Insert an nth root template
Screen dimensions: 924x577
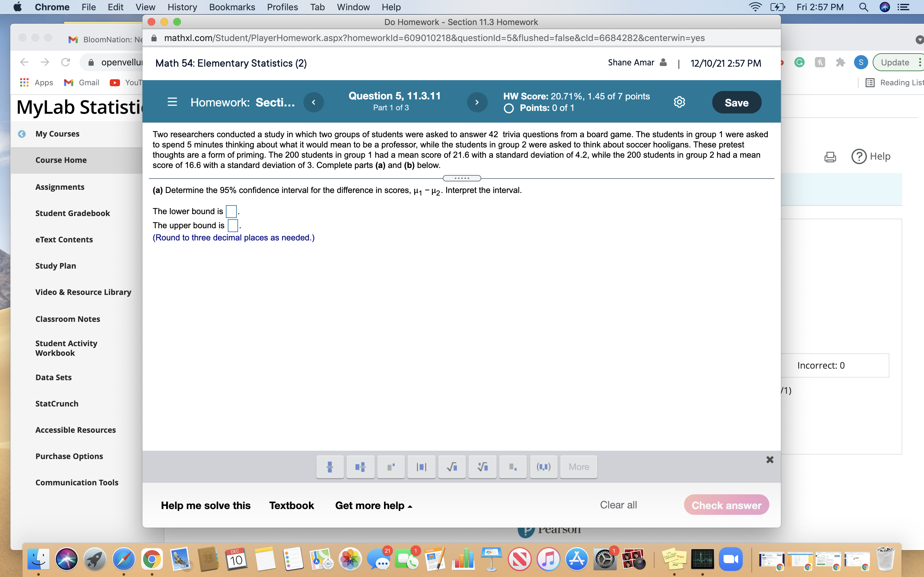482,466
